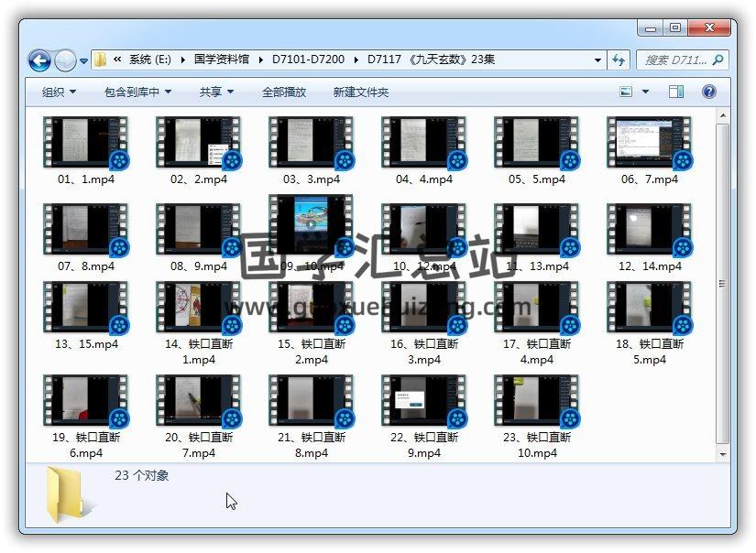Open the 组织 menu
This screenshot has width=756, height=553.
tap(59, 92)
